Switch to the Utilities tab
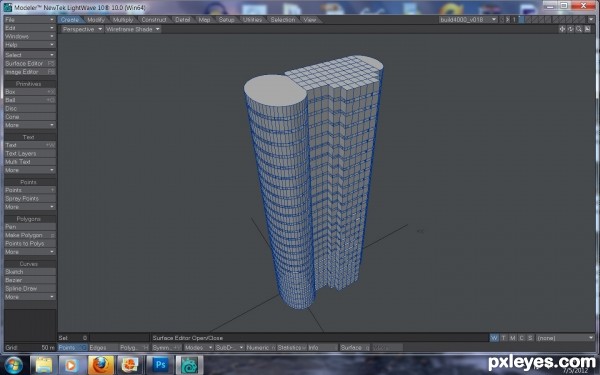The height and width of the screenshot is (375, 600). [x=253, y=20]
